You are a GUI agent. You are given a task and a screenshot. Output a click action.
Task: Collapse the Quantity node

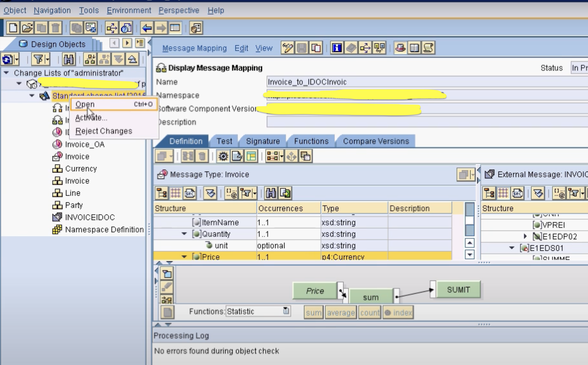pyautogui.click(x=184, y=234)
